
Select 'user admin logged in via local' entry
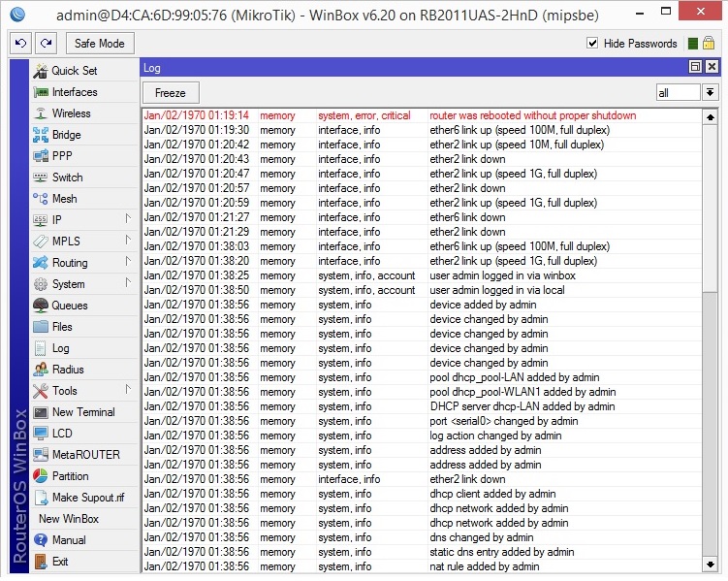click(x=422, y=290)
